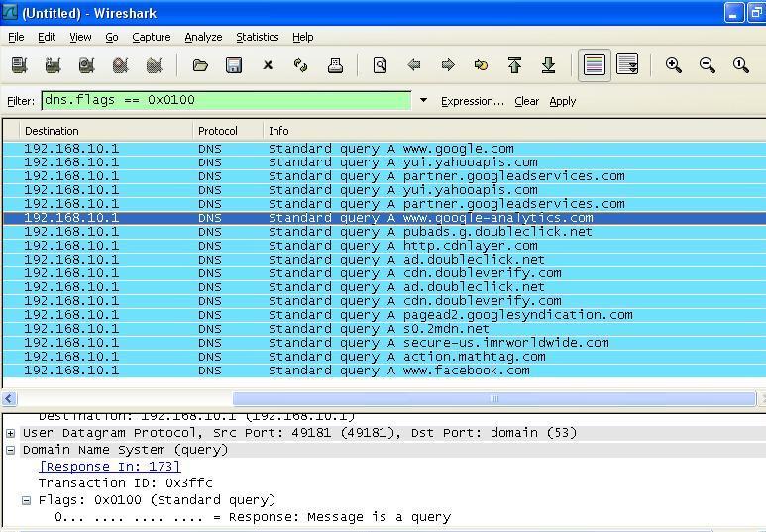Click the Expression... button
This screenshot has width=766, height=532.
click(x=472, y=101)
